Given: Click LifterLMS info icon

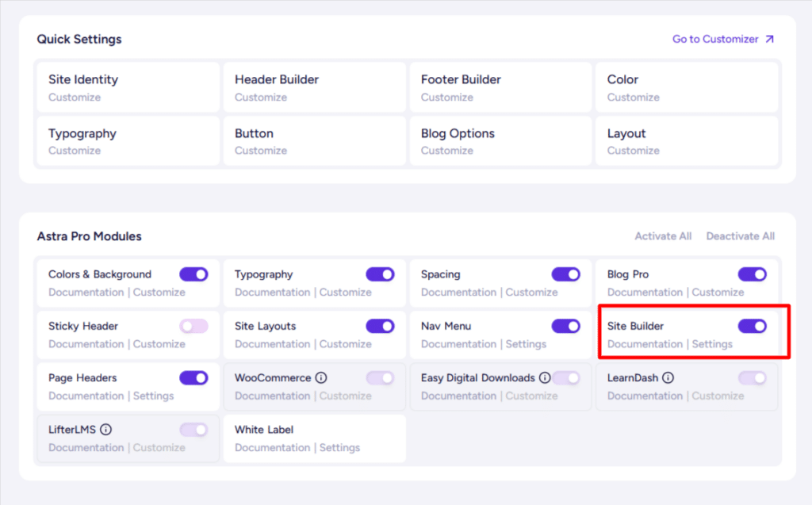Looking at the screenshot, I should click(105, 430).
